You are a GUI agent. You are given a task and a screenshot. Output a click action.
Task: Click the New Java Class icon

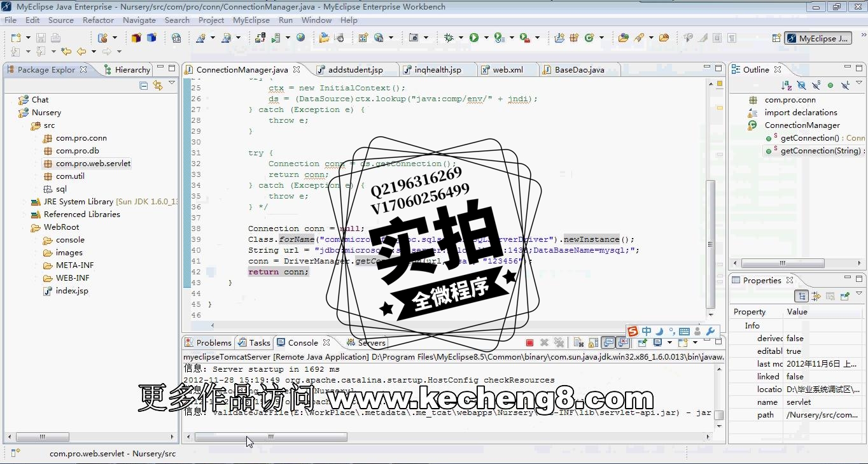pos(589,38)
